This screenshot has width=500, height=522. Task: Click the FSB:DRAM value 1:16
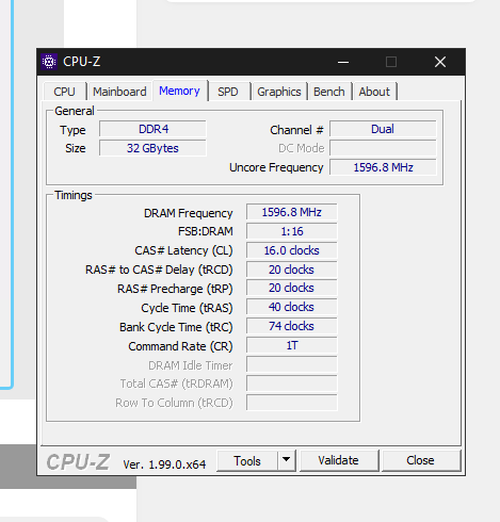pyautogui.click(x=292, y=231)
